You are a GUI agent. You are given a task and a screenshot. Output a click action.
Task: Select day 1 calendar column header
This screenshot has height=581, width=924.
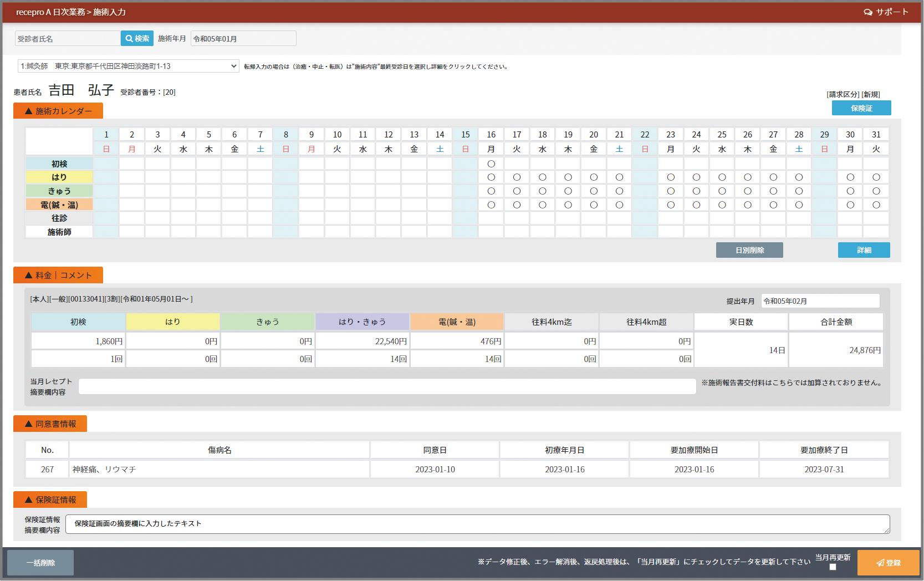click(x=106, y=134)
